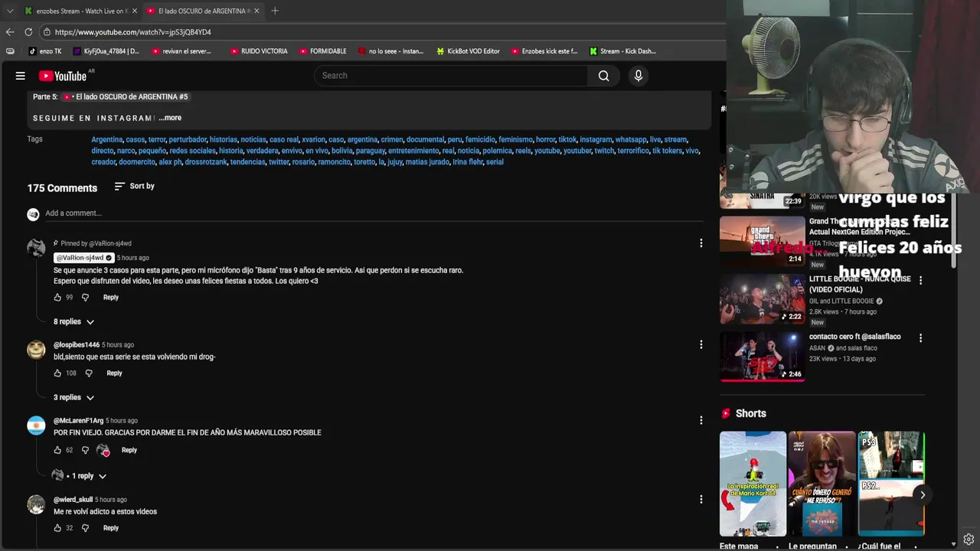
Task: Reload the page
Action: (x=28, y=32)
